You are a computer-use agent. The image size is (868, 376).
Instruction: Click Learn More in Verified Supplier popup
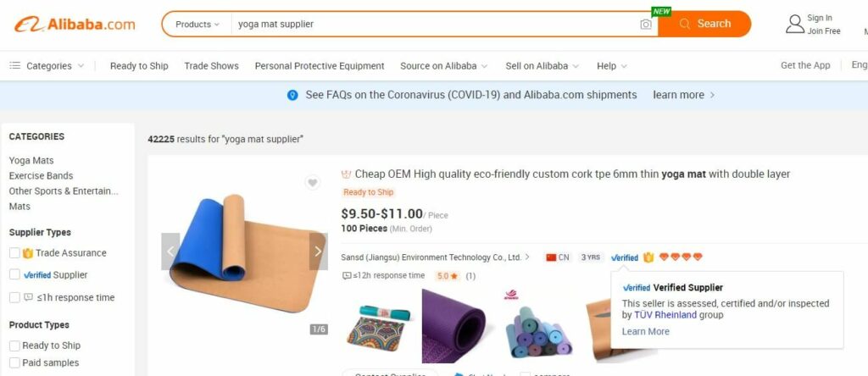pos(645,331)
